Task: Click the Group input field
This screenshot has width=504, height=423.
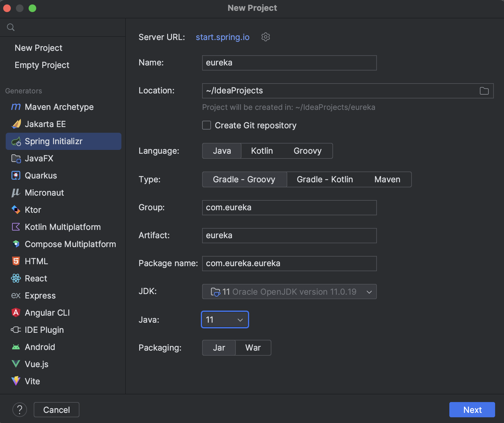Action: 289,208
